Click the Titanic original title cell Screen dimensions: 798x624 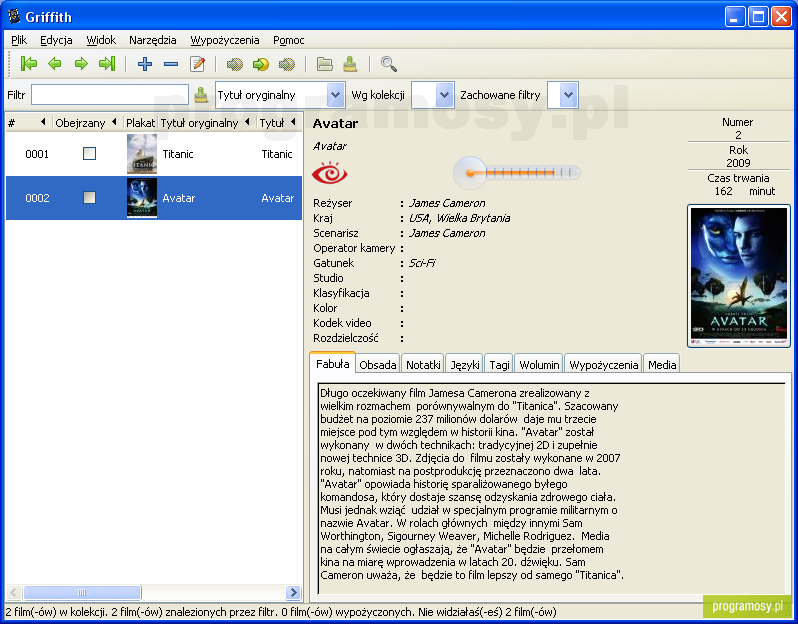point(178,154)
